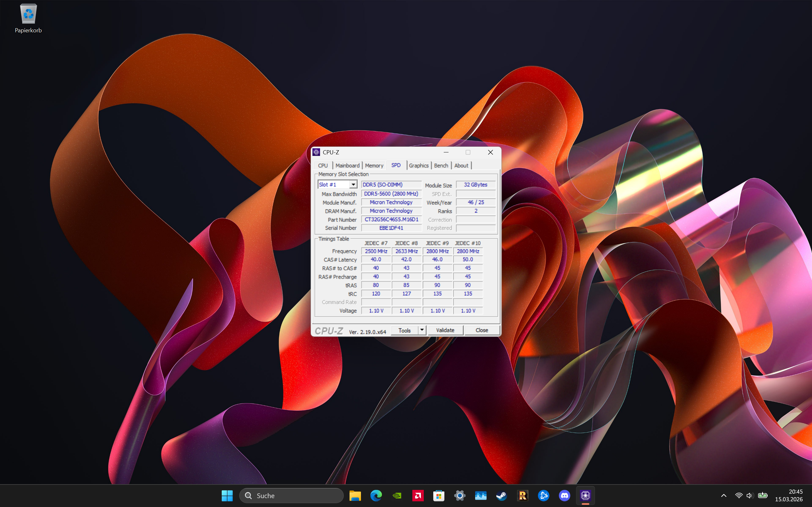Click the Windows Start button
This screenshot has height=507, width=812.
coord(227,495)
